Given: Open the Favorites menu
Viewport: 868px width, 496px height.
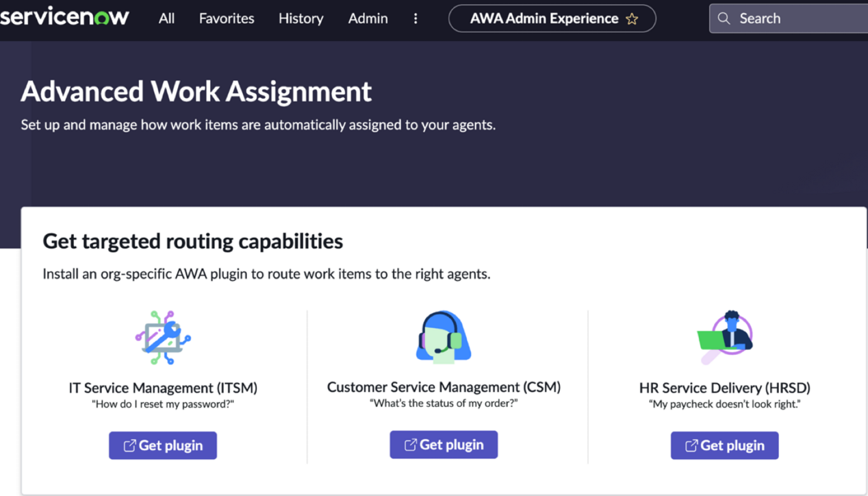Looking at the screenshot, I should [x=227, y=18].
